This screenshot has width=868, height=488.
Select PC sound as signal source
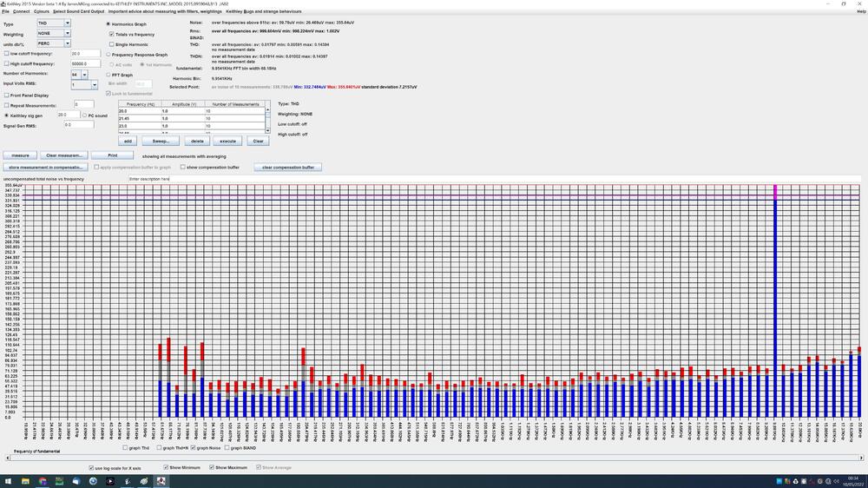pyautogui.click(x=84, y=115)
